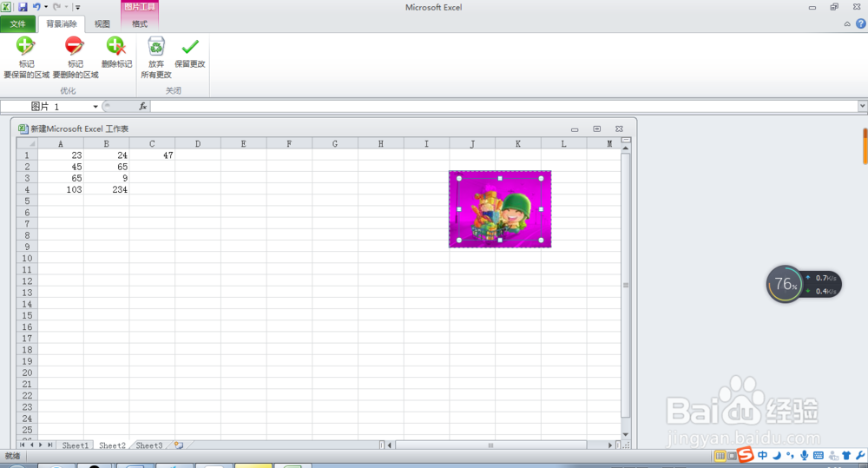Click the cartoon picture in the worksheet

[x=500, y=208]
